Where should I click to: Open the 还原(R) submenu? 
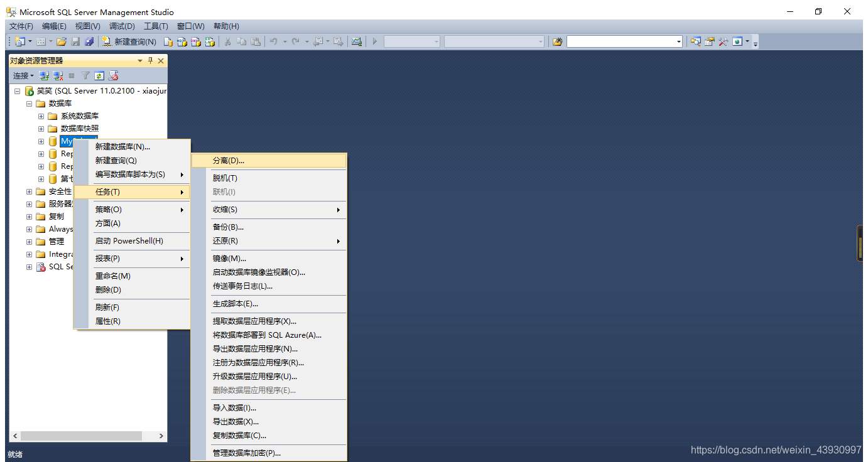pos(269,241)
